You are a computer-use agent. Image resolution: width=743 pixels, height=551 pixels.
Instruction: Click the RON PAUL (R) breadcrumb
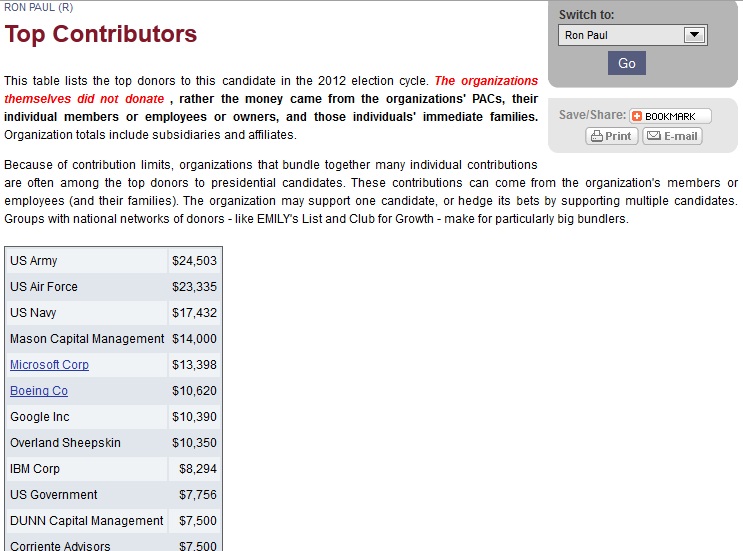39,7
